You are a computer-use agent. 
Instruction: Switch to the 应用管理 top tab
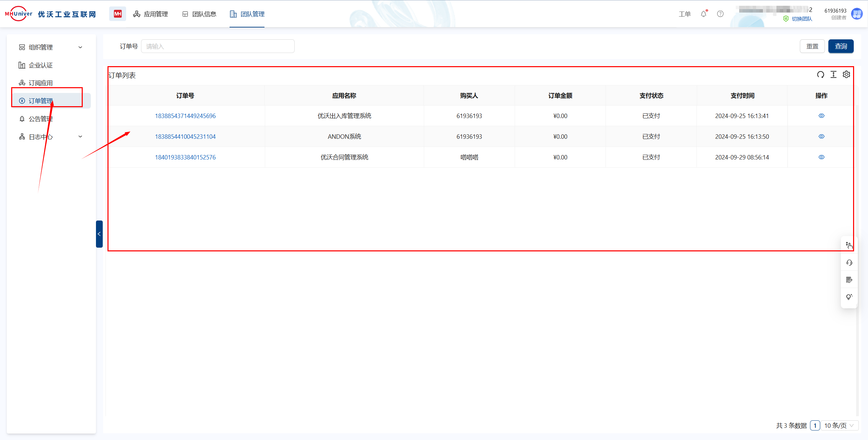pyautogui.click(x=151, y=14)
